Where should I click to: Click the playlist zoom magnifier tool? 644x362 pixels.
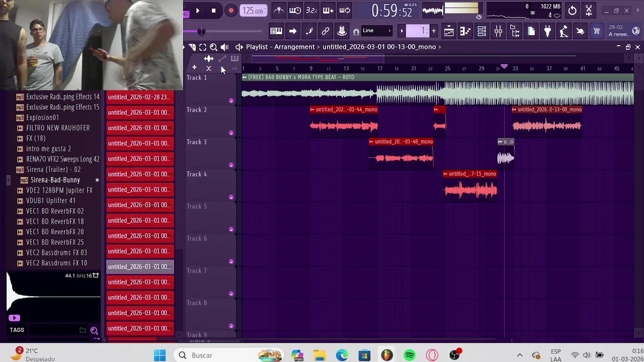click(213, 47)
